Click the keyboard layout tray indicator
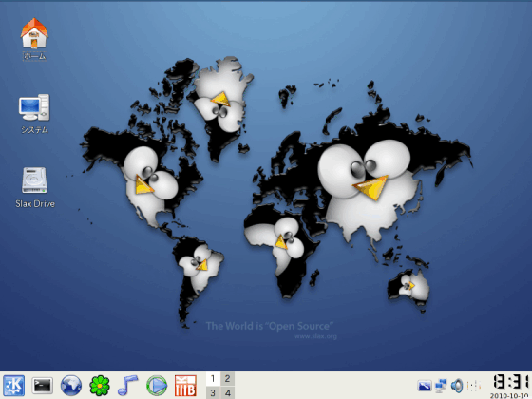 pos(474,386)
